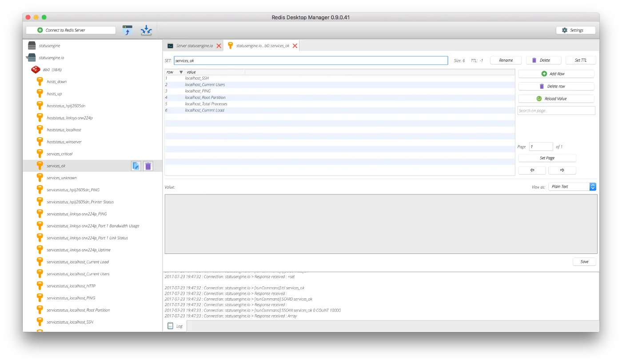Screen dimensions: 622x364
Task: Click the import connections toolbar icon
Action: (x=128, y=30)
